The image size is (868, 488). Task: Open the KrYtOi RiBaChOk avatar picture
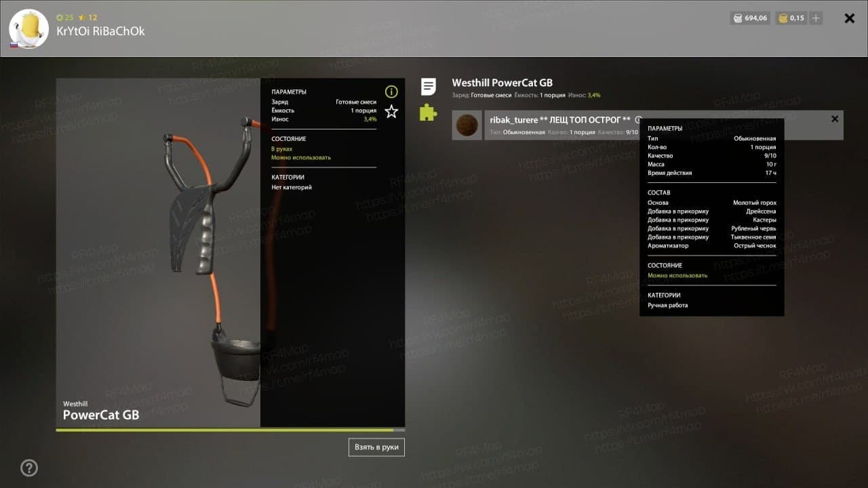pyautogui.click(x=28, y=28)
